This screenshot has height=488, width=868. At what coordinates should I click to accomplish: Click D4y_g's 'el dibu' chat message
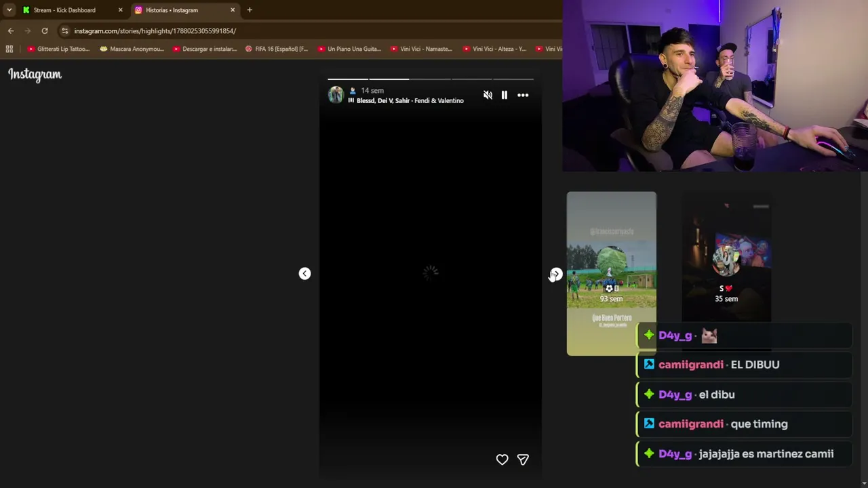click(x=717, y=394)
